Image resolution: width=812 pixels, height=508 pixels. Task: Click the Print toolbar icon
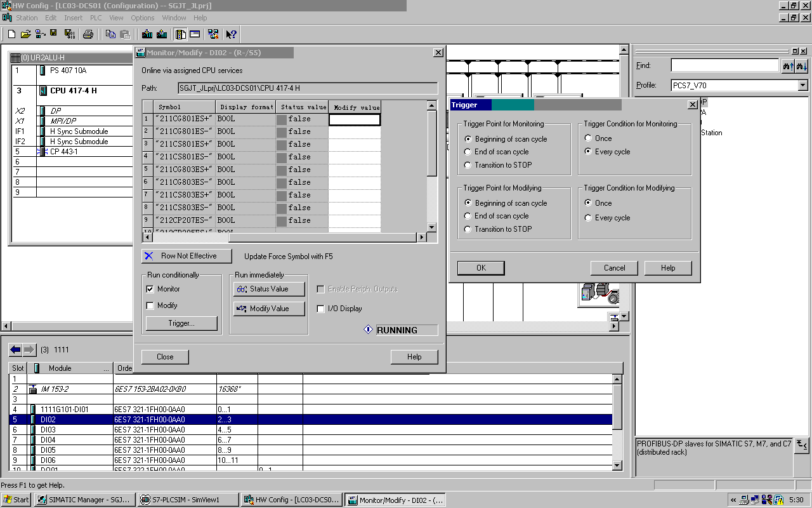click(88, 34)
